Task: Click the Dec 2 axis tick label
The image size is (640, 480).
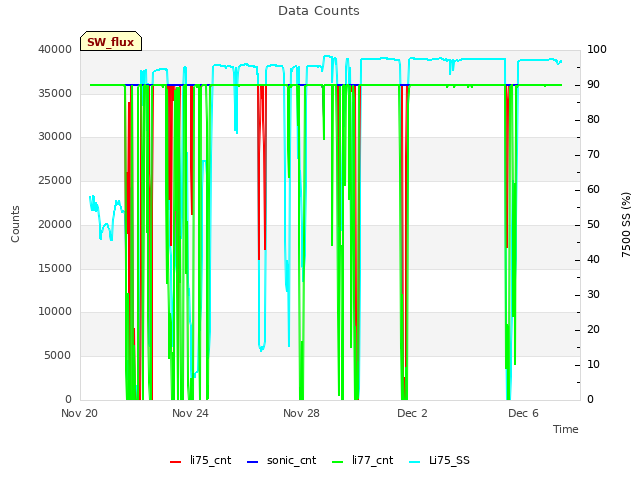Action: coord(412,413)
